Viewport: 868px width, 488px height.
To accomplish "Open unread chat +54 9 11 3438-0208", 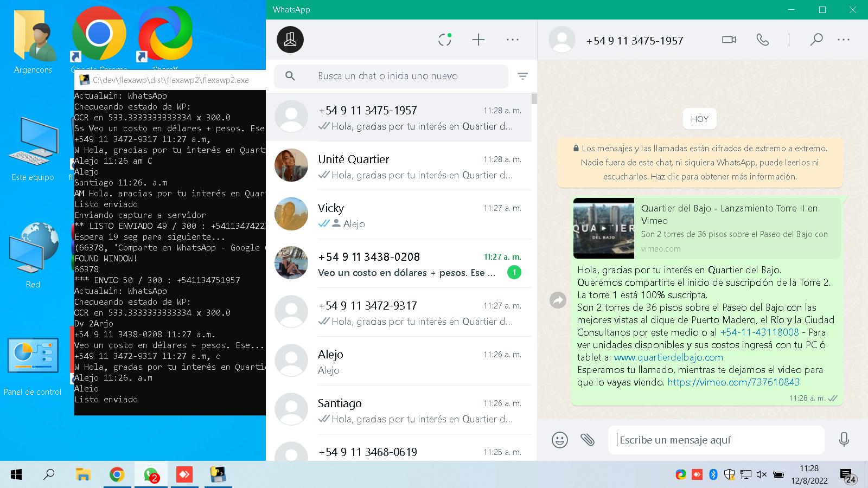I will [399, 264].
